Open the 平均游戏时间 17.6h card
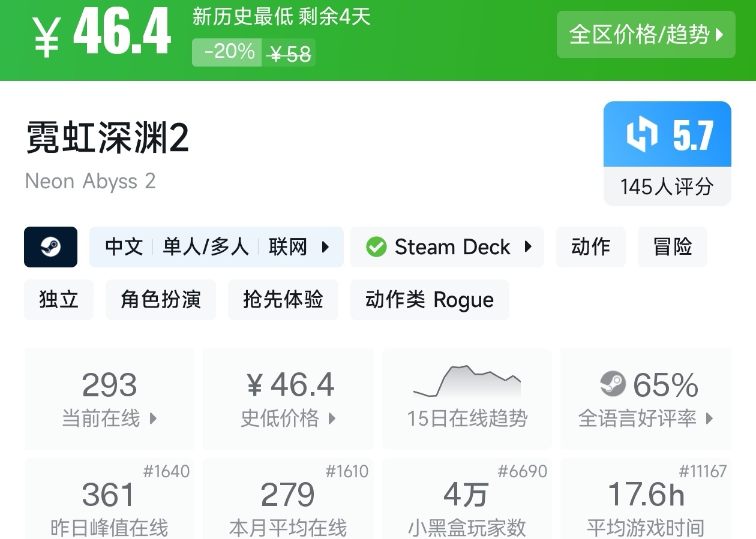Viewport: 756px width, 539px height. tap(646, 498)
